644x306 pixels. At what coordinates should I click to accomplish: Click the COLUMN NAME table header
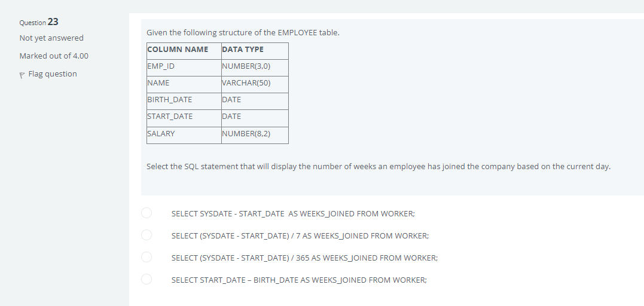coord(184,51)
